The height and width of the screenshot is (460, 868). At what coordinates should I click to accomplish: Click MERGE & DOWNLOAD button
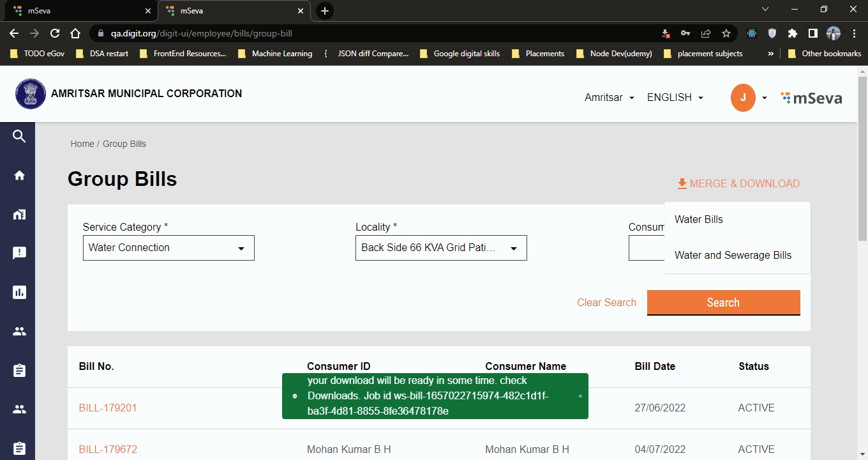738,183
